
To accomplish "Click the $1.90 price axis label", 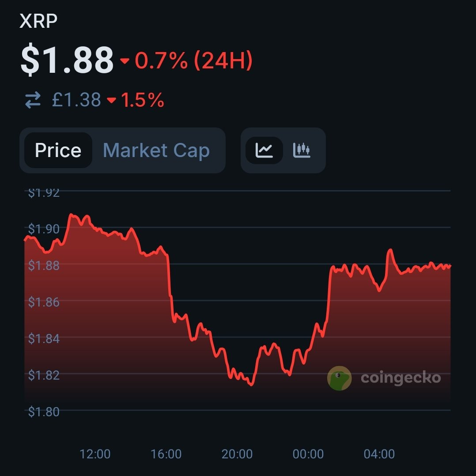I will [x=44, y=229].
